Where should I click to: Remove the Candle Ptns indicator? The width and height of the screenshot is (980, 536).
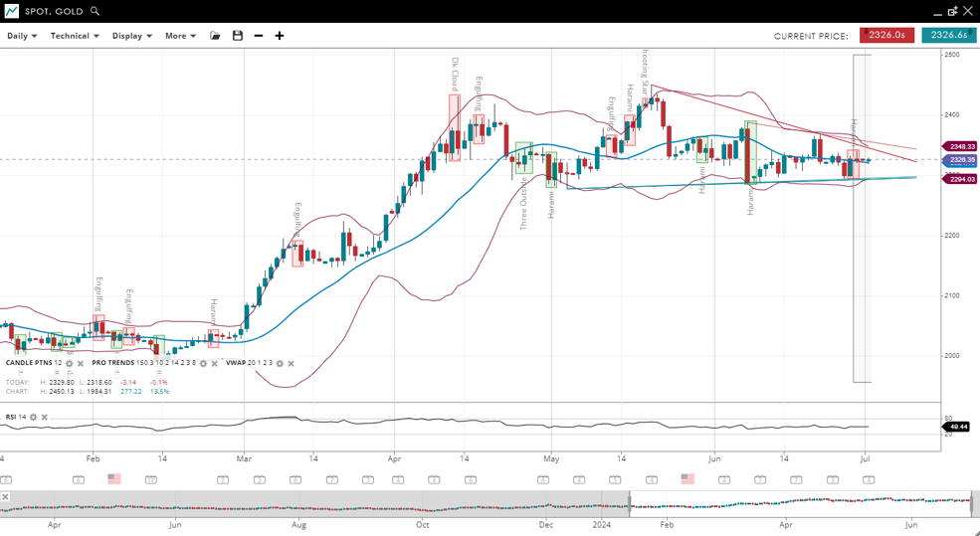pyautogui.click(x=81, y=364)
